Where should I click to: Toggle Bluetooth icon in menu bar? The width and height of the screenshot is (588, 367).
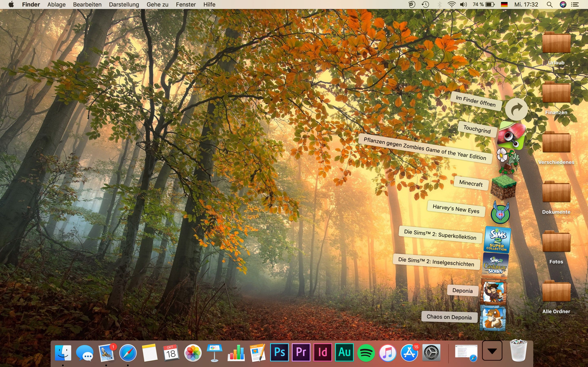pyautogui.click(x=439, y=4)
